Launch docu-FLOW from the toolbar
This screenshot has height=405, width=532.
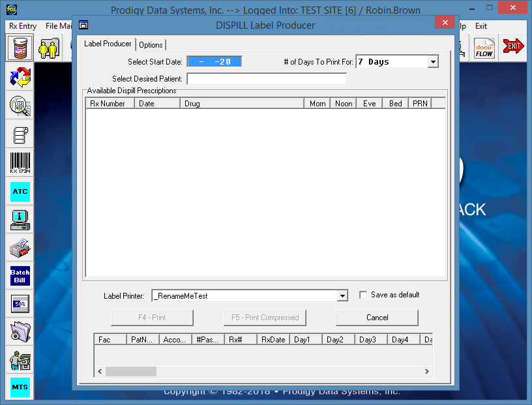484,48
